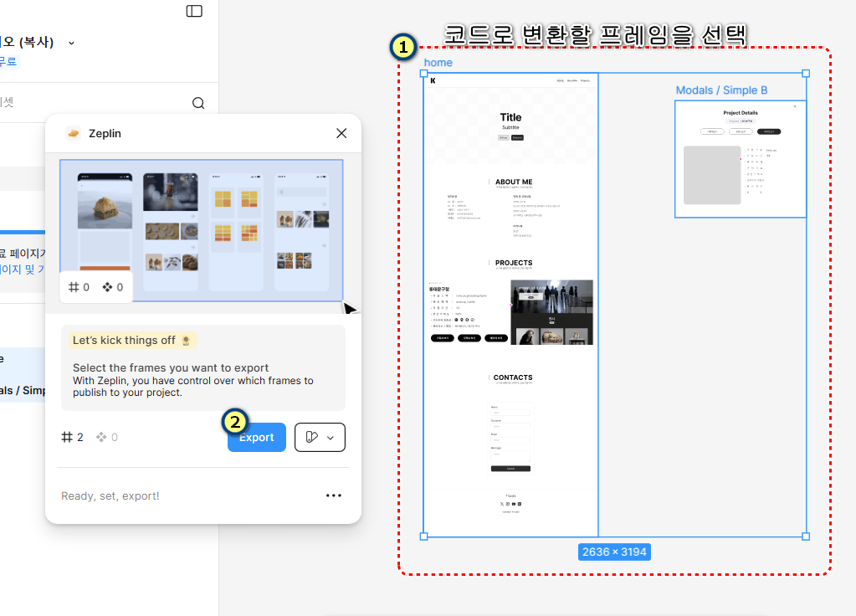Select the 'home' frame label on canvas
Screen dimensions: 856x616
pyautogui.click(x=438, y=63)
